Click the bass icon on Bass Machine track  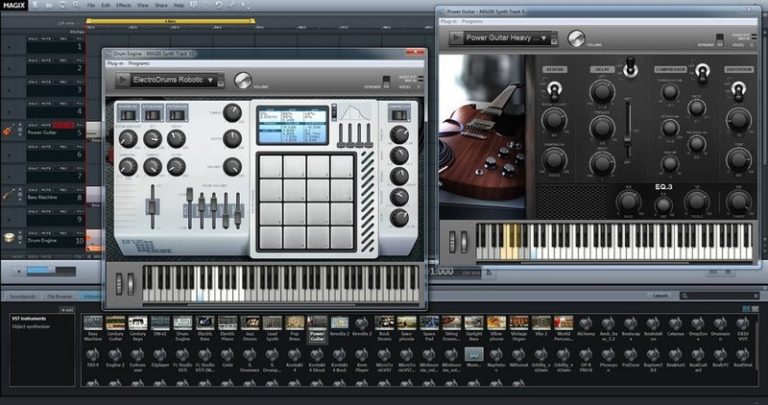[x=8, y=194]
